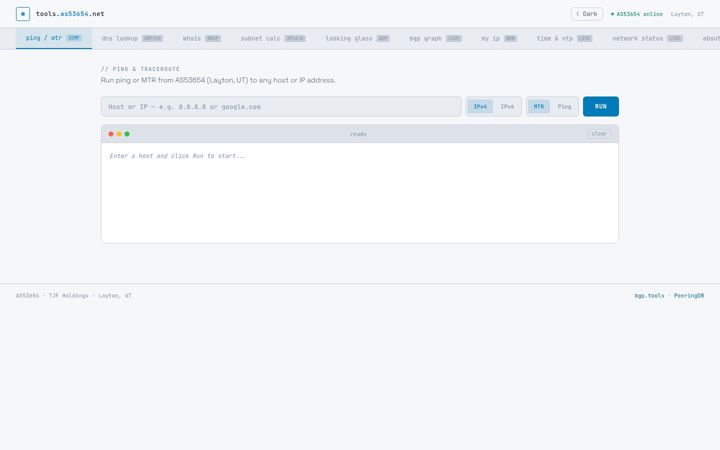The width and height of the screenshot is (720, 450).
Task: Click the AS53654 online status indicator
Action: tap(636, 14)
